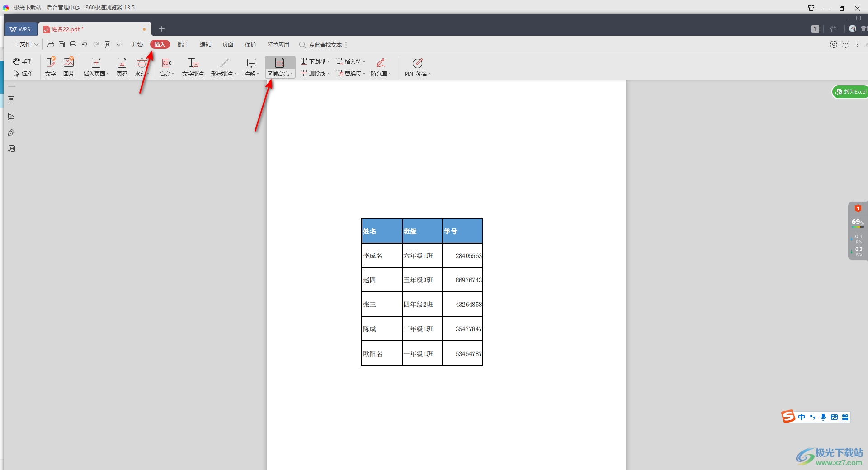Open the 注解 note dropdown
868x470 pixels.
[x=252, y=67]
